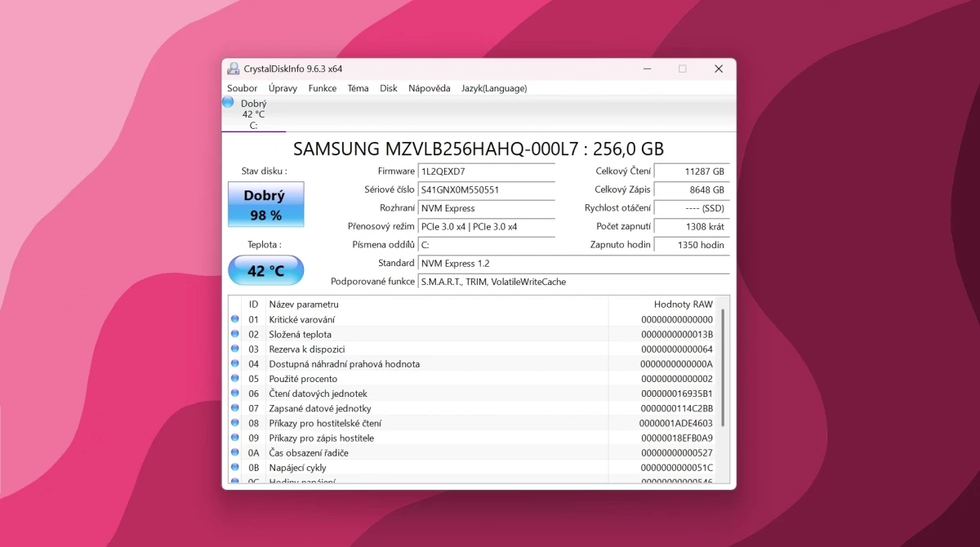Close the CrystalDiskInfo window
980x547 pixels.
pos(719,69)
